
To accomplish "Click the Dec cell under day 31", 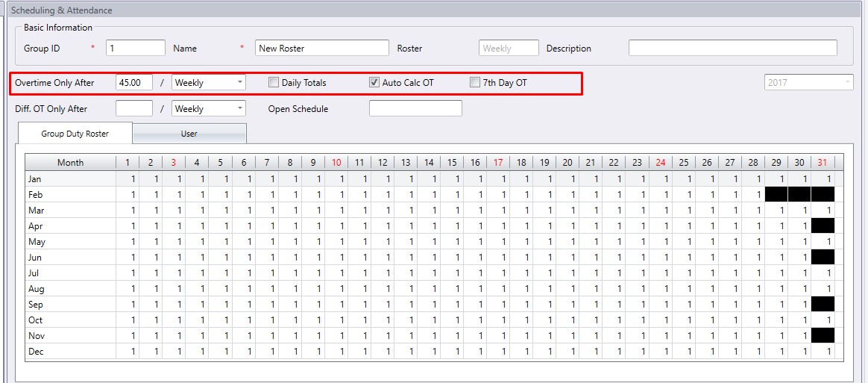I will click(x=823, y=352).
